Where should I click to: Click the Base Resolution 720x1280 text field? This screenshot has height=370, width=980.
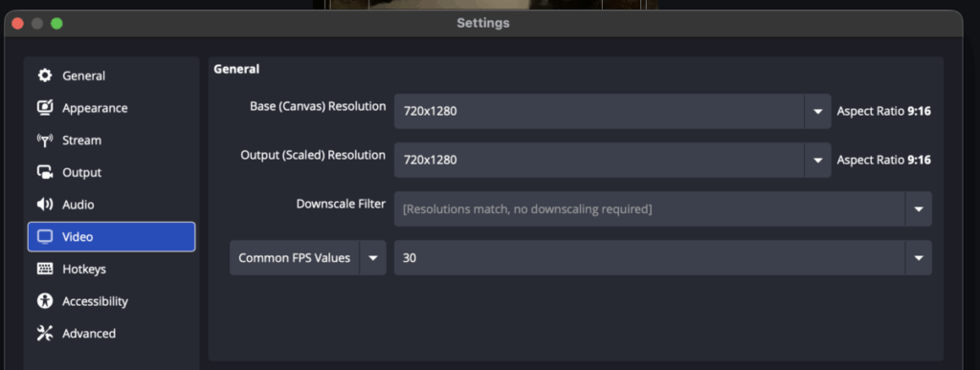tap(599, 112)
